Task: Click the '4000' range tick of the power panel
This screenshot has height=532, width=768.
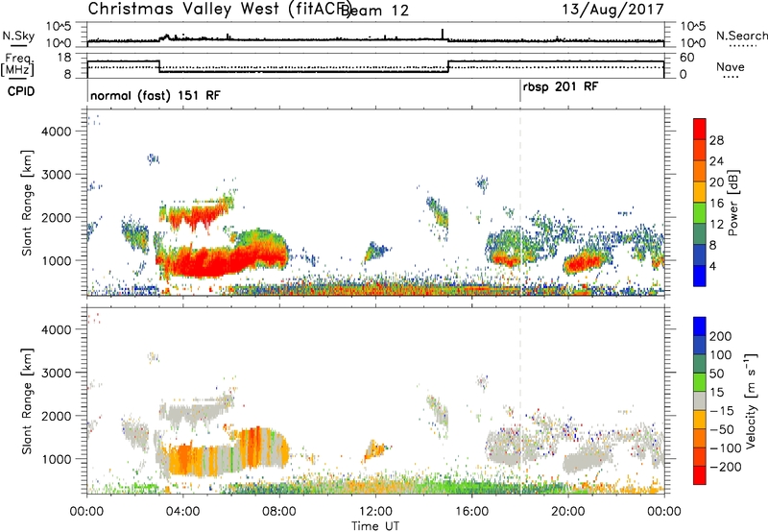Action: pos(57,132)
